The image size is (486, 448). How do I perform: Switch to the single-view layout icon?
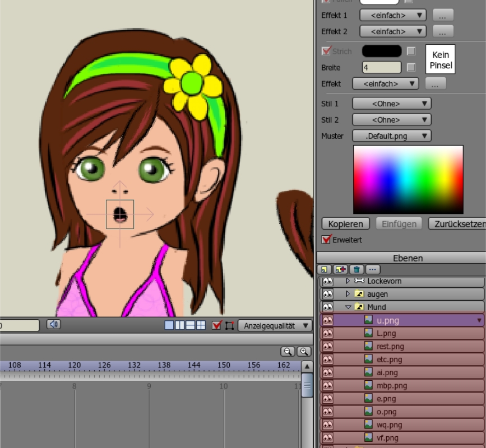pyautogui.click(x=169, y=325)
